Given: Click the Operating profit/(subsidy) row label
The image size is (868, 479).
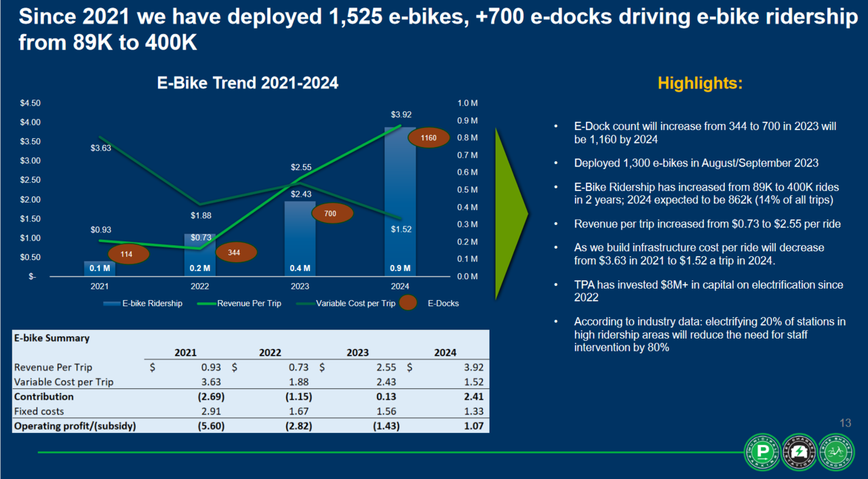Looking at the screenshot, I should pos(75,426).
